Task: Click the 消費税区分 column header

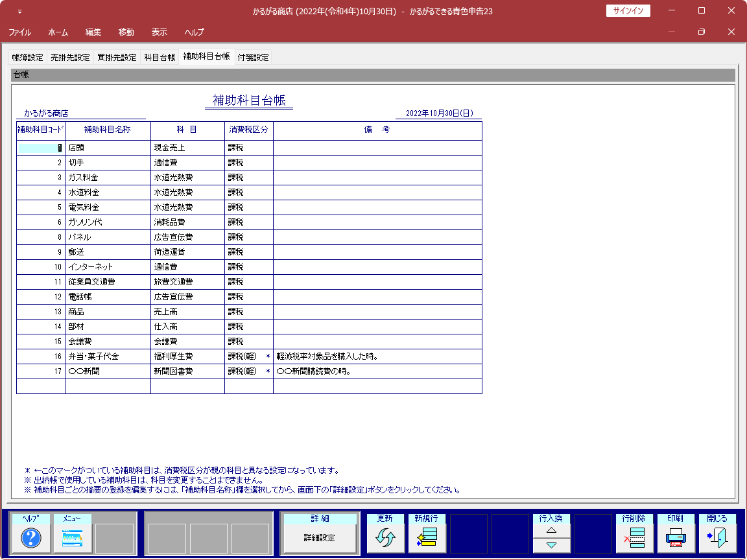Action: point(249,130)
